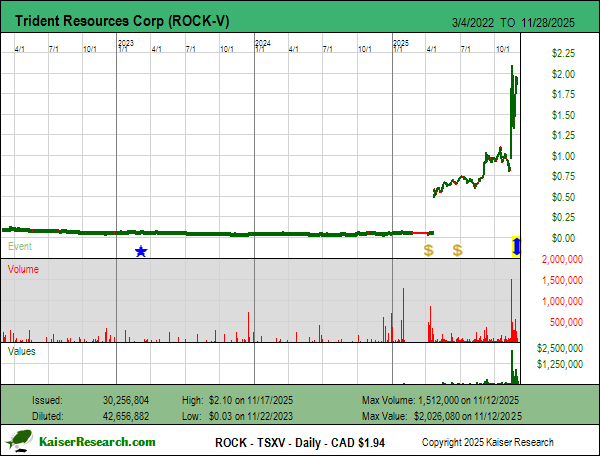
Task: Click the 1,000,000 volume axis label
Action: (562, 301)
